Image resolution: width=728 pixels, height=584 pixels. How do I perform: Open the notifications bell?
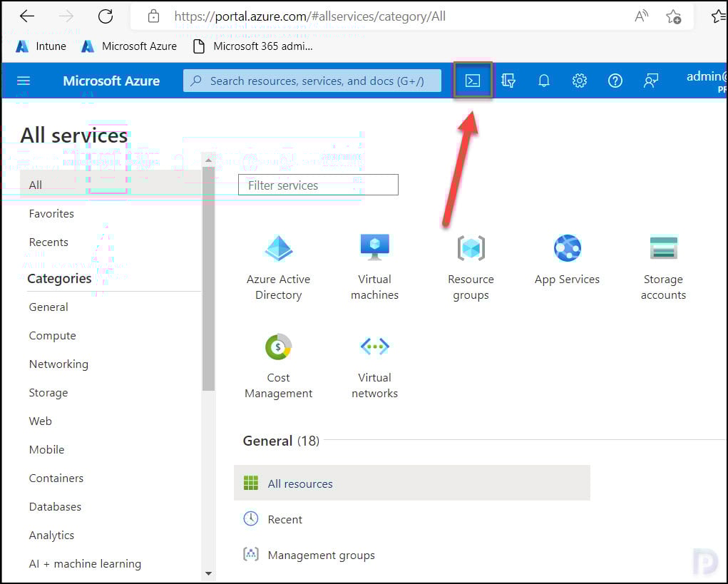(x=543, y=81)
